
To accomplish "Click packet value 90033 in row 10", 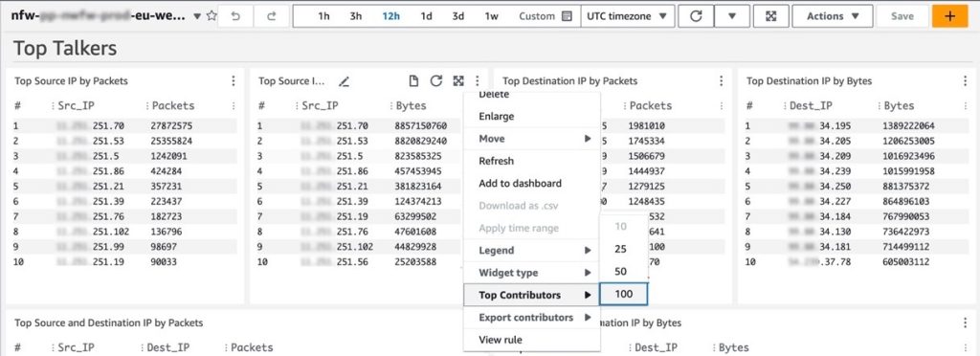I will click(x=164, y=262).
